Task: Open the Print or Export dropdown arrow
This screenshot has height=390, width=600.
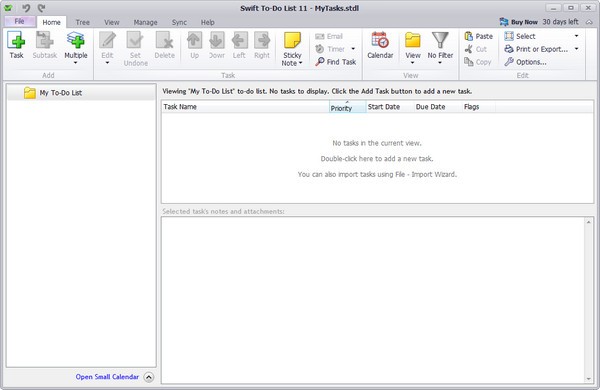Action: coord(576,49)
